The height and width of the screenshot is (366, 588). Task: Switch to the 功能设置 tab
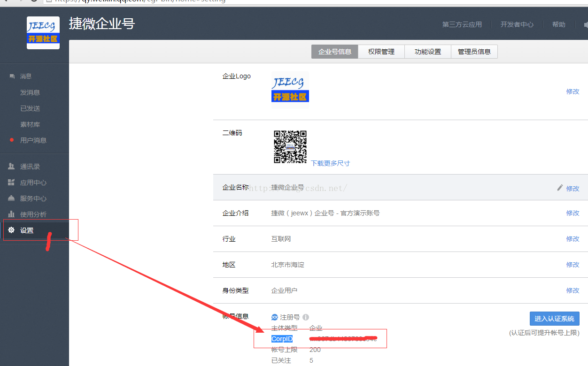click(428, 52)
